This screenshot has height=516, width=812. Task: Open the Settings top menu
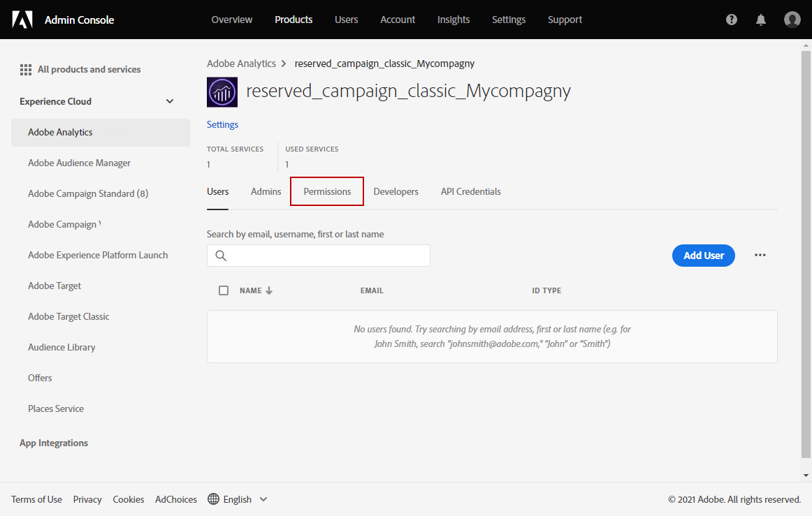(x=509, y=20)
